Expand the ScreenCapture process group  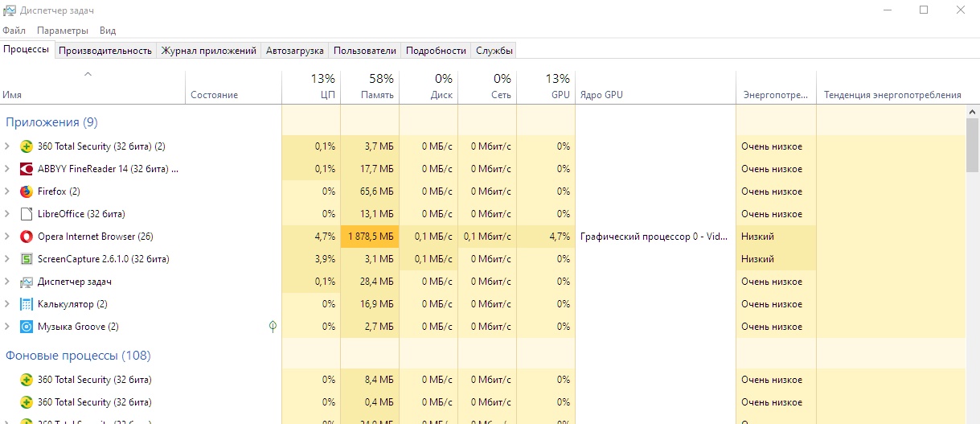[7, 259]
